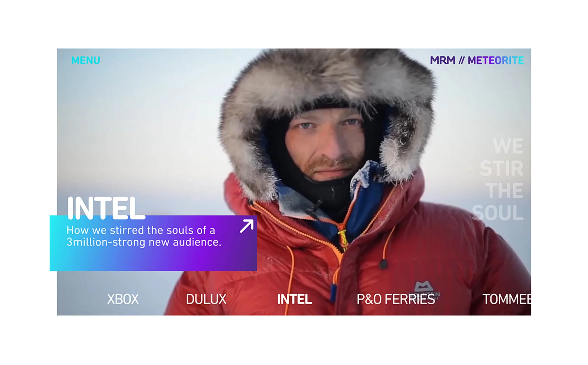
Task: Select the highlighted INTEL item in bottom navigation
Action: pos(295,299)
